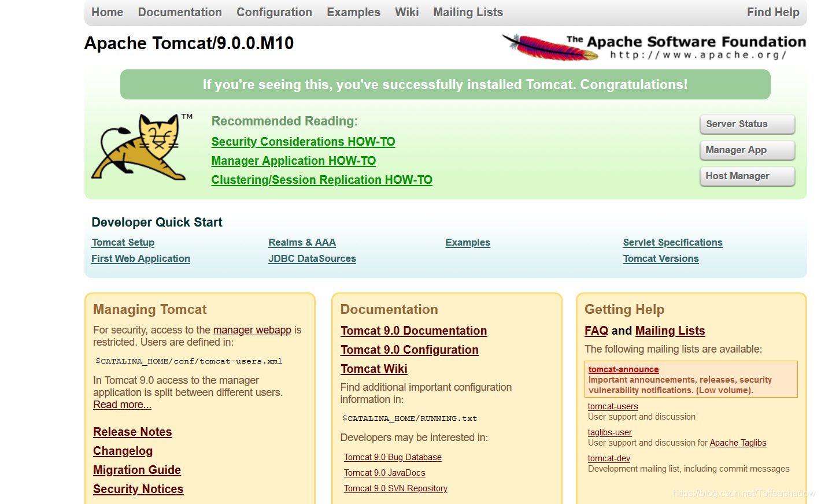The image size is (821, 504).
Task: Open Tomcat Versions link
Action: pos(660,259)
